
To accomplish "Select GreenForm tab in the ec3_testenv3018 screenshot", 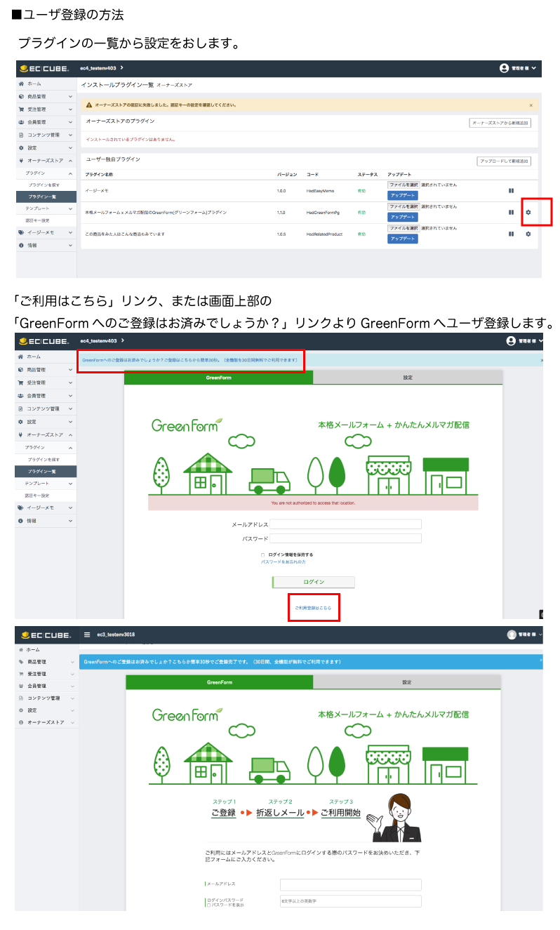I will pos(219,682).
